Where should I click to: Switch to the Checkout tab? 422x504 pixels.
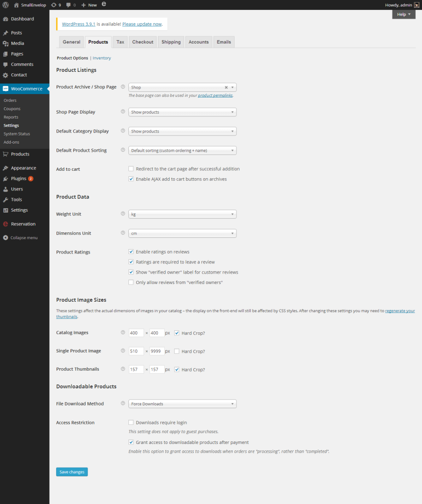coord(143,42)
